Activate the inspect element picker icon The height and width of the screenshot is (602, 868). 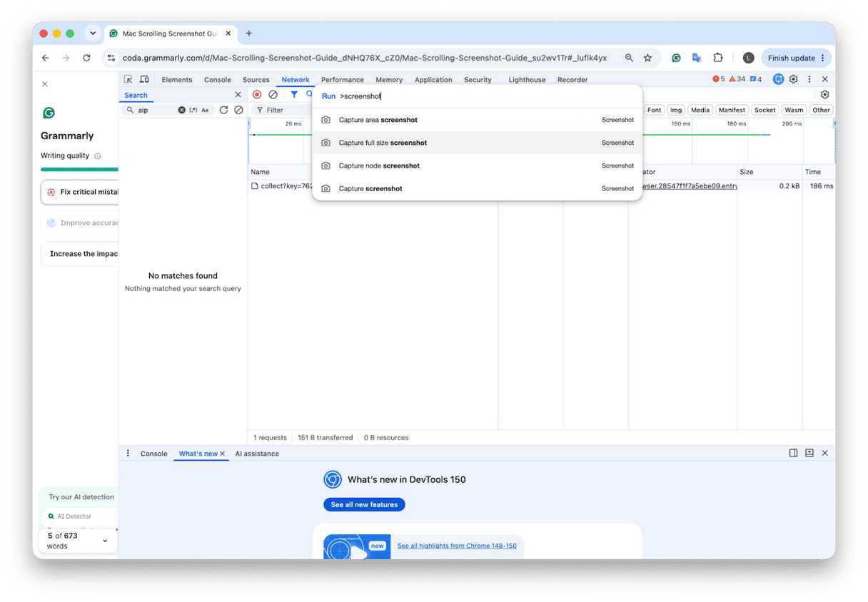coord(128,80)
